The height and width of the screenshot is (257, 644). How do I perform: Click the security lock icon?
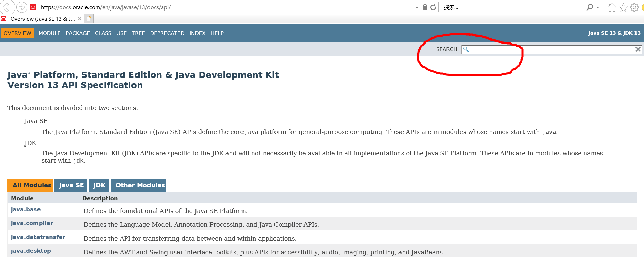(425, 7)
